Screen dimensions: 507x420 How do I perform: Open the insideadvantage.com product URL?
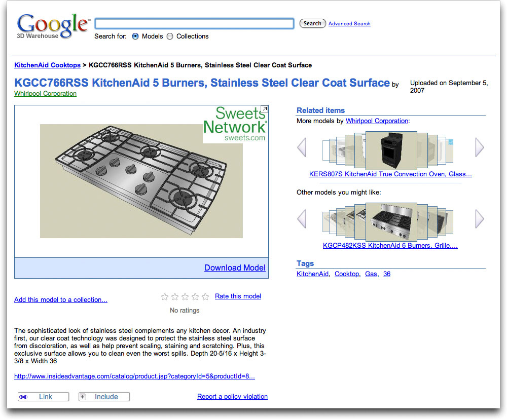pyautogui.click(x=134, y=376)
